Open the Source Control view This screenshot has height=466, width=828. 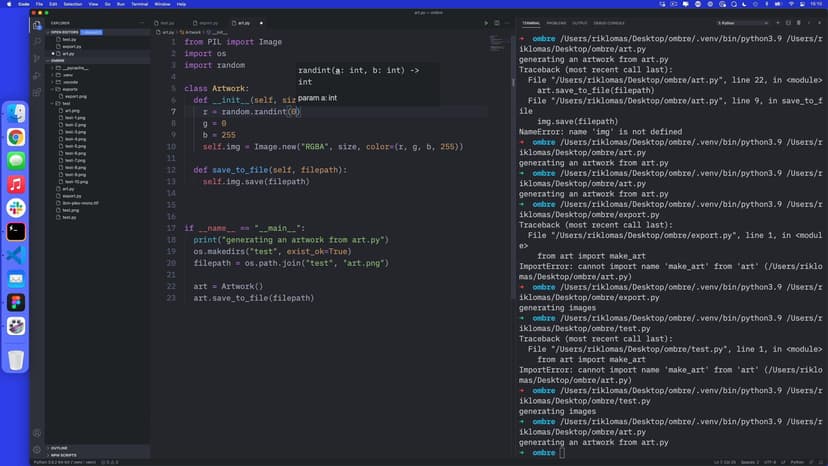(37, 57)
